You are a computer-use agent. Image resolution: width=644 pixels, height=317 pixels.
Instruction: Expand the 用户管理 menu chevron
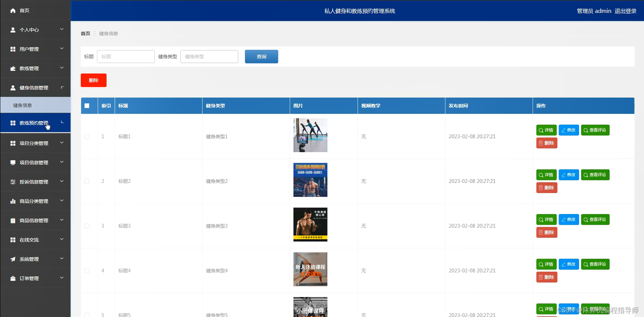point(62,48)
